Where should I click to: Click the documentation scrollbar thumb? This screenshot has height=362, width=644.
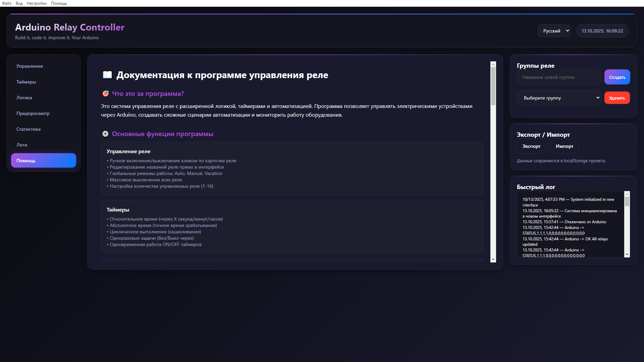click(x=493, y=85)
